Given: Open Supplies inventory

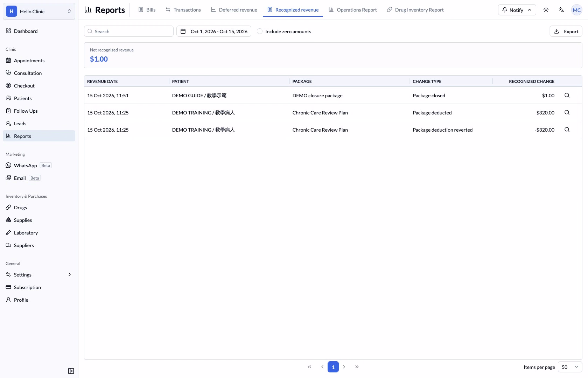Looking at the screenshot, I should coord(39,220).
